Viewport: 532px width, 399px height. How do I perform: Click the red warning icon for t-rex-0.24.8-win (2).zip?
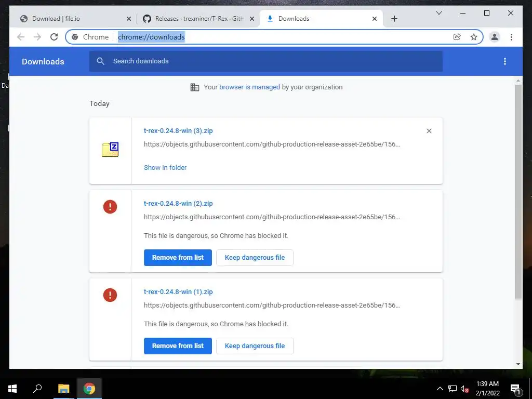[x=110, y=207]
